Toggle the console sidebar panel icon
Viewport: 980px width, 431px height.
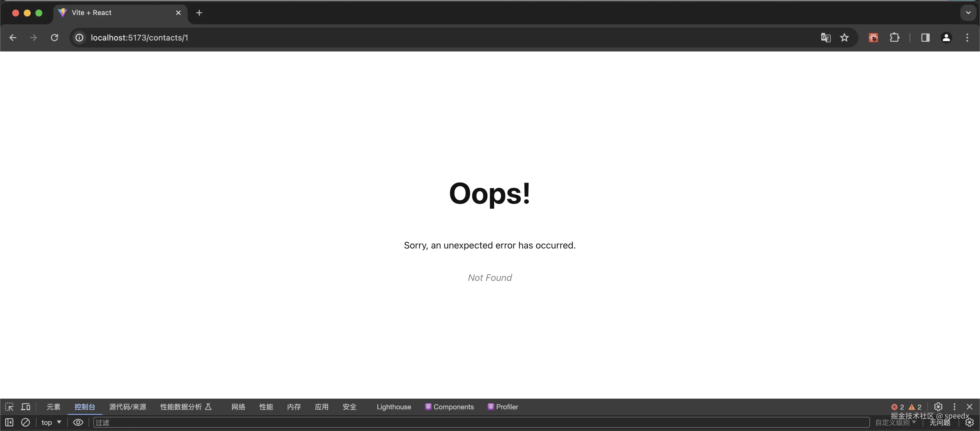pos(9,422)
